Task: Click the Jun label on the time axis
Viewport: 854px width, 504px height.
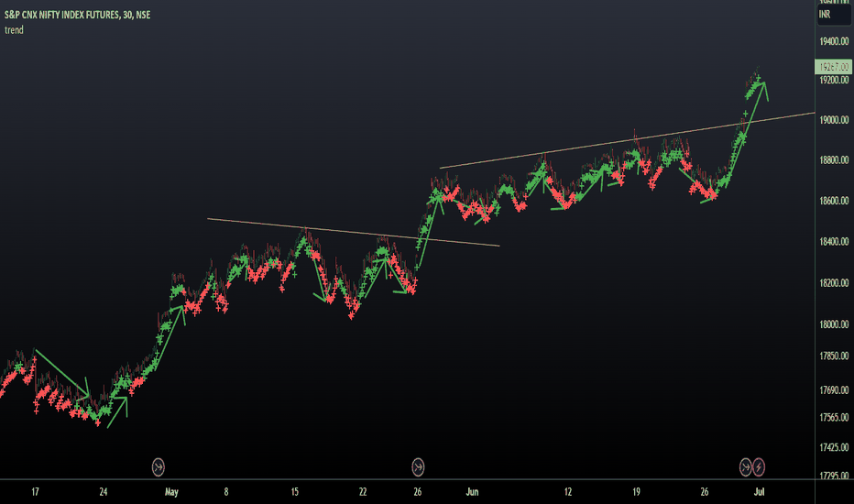Action: (x=472, y=492)
